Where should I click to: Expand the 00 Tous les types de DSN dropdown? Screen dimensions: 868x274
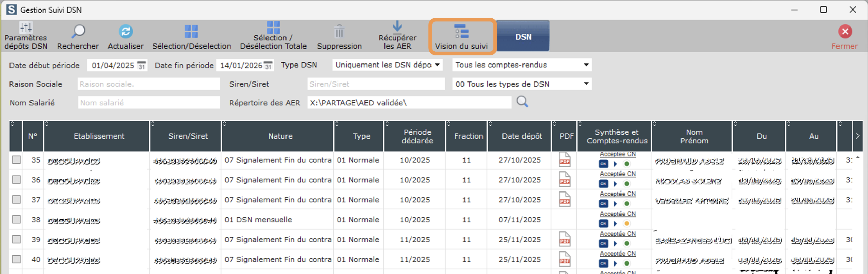click(586, 84)
